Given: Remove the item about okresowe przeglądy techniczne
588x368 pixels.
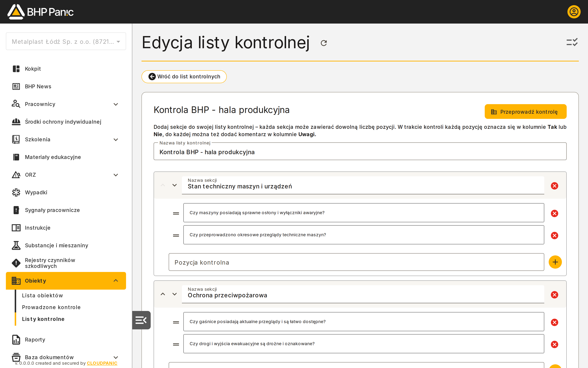Looking at the screenshot, I should click(x=555, y=236).
